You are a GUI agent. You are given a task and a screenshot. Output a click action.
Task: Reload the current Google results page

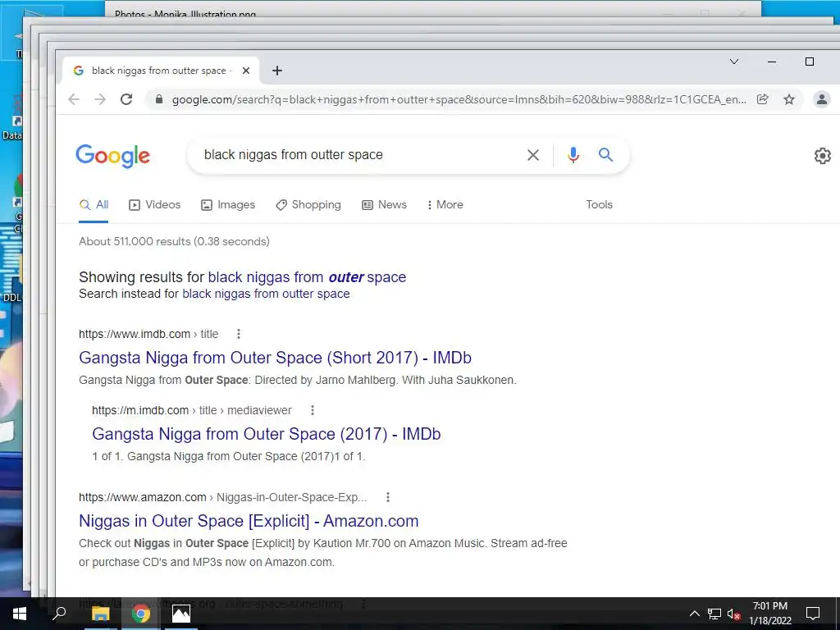[x=126, y=99]
